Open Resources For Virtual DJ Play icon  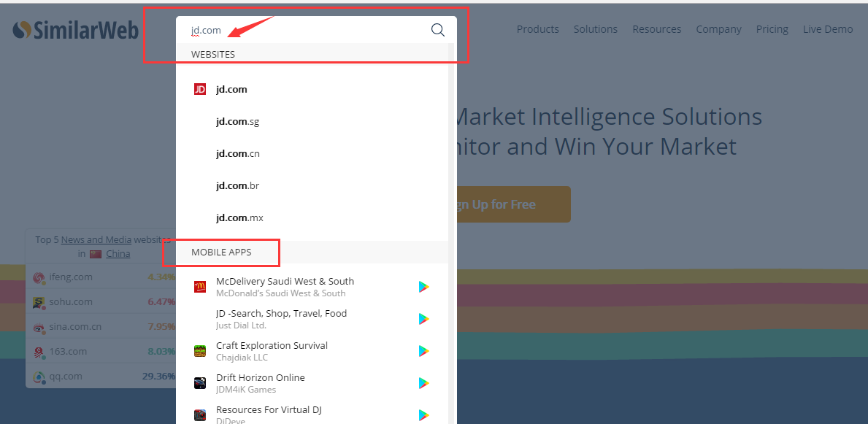point(424,415)
